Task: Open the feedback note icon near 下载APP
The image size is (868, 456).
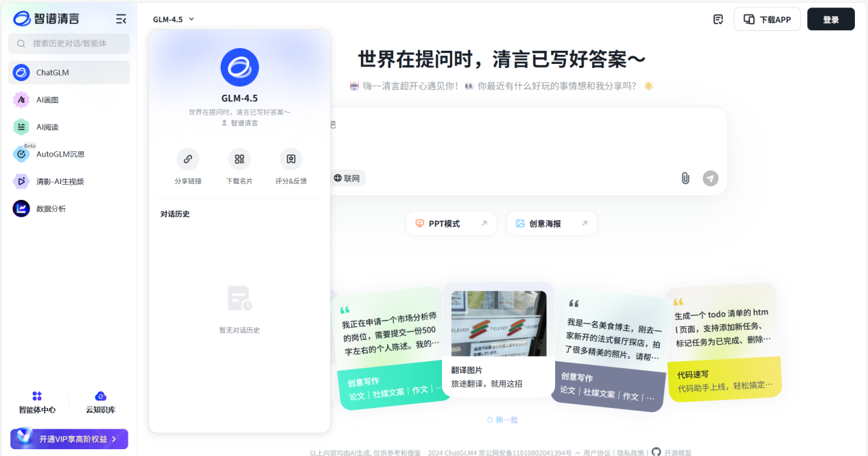Action: [718, 19]
